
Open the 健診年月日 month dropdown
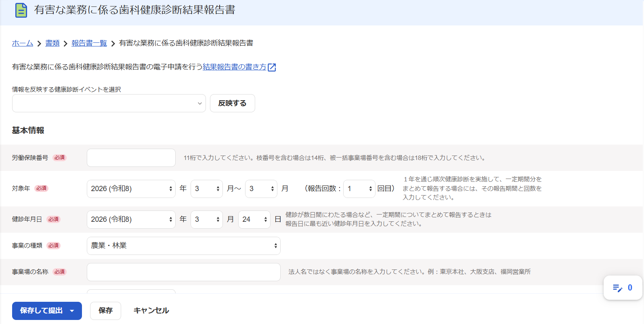click(207, 219)
